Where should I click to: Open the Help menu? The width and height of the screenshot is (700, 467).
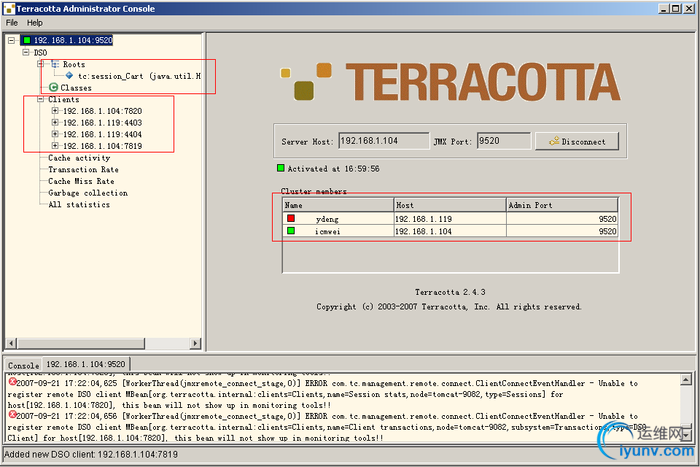pyautogui.click(x=34, y=23)
